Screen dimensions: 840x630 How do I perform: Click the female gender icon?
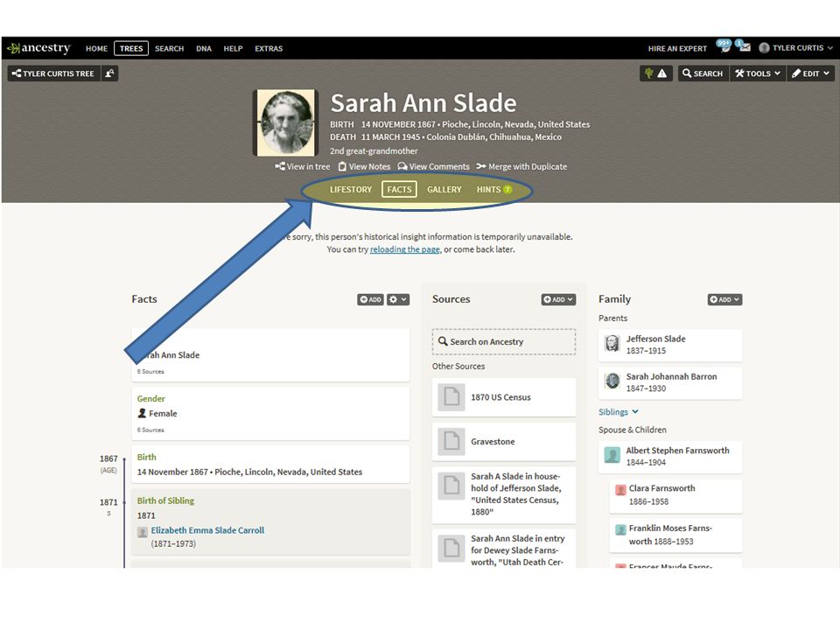[142, 413]
